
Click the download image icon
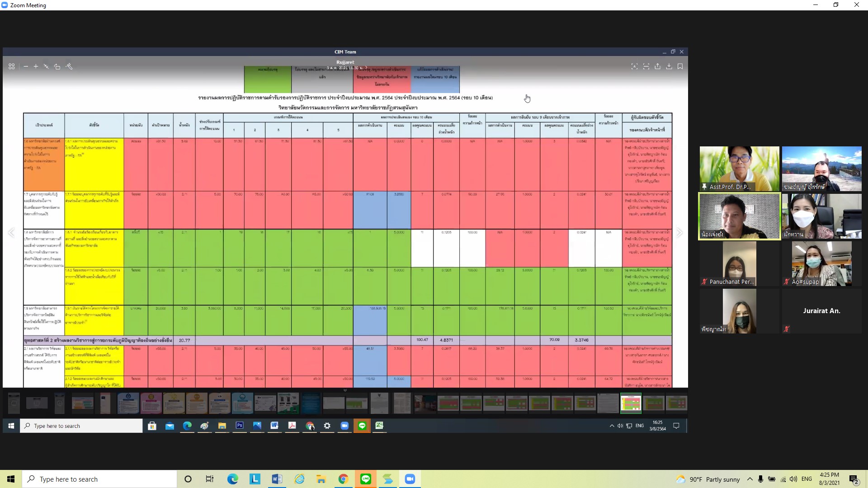click(669, 66)
